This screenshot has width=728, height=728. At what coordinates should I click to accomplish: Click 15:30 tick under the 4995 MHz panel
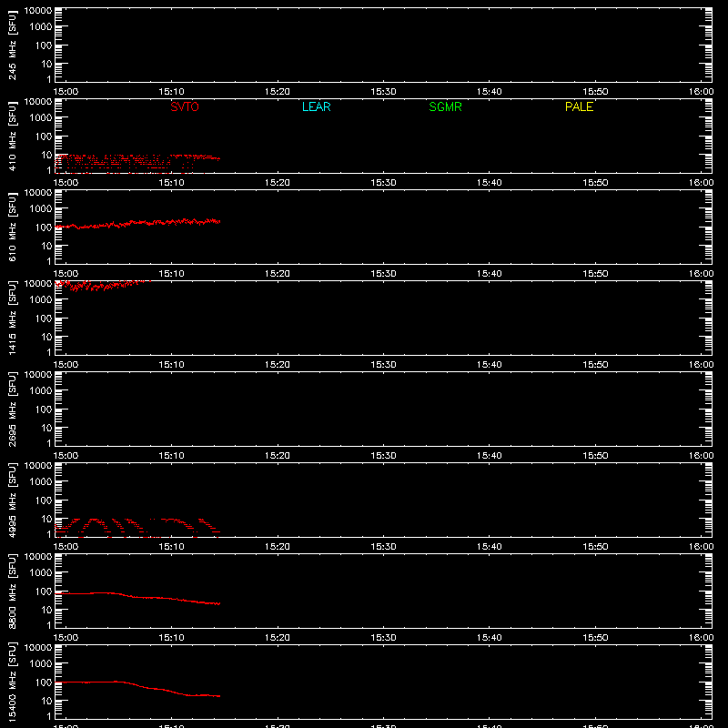click(383, 547)
